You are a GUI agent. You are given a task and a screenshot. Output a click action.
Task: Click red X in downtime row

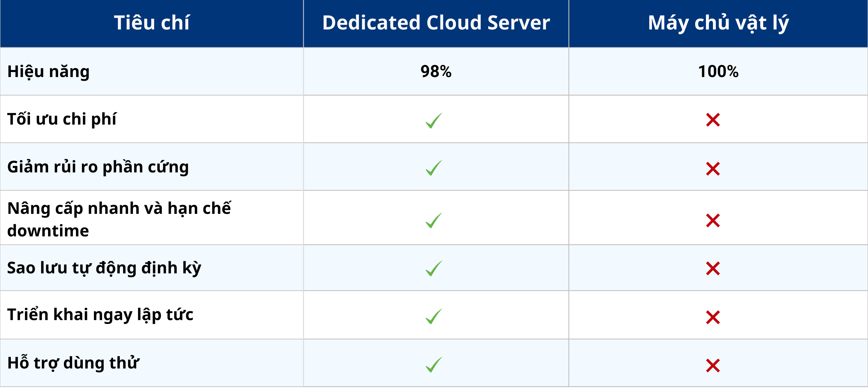pos(713,220)
